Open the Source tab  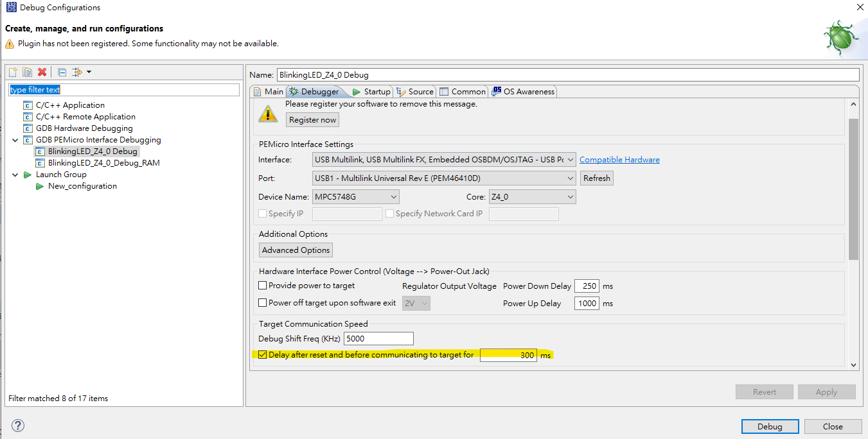point(416,92)
